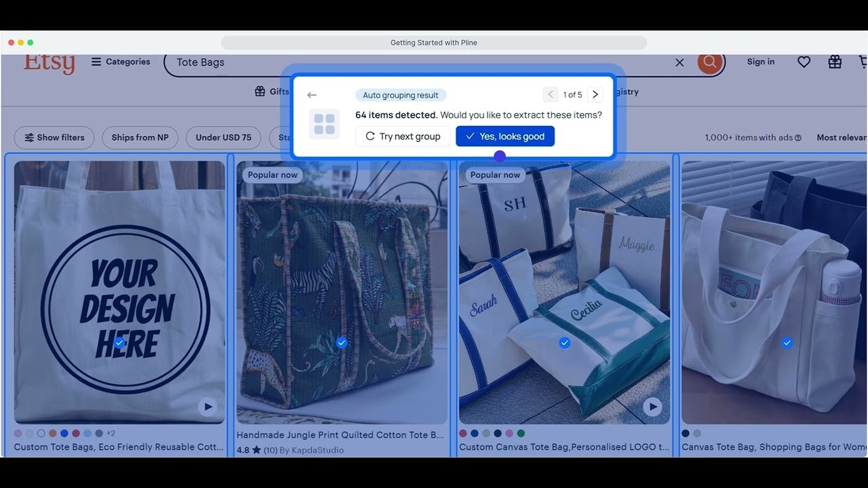Confirm with Yes, looks good
Screen dimensions: 868x488
[505, 136]
